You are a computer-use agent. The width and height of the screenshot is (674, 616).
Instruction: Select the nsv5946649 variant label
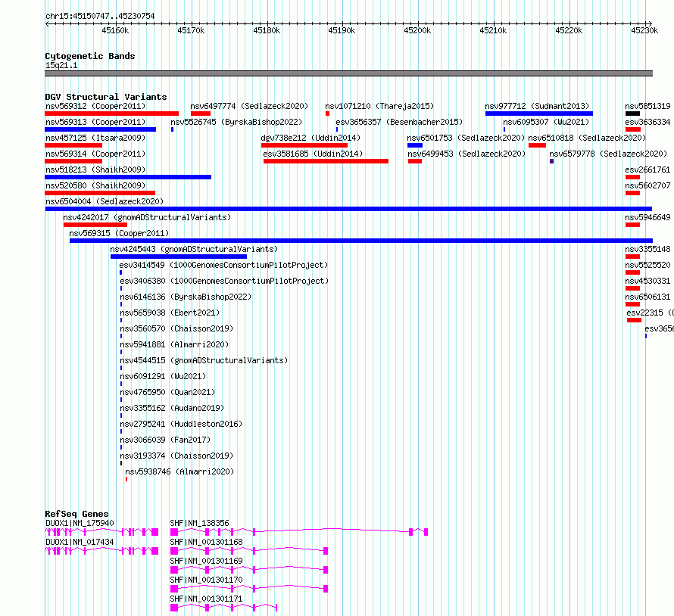[647, 217]
